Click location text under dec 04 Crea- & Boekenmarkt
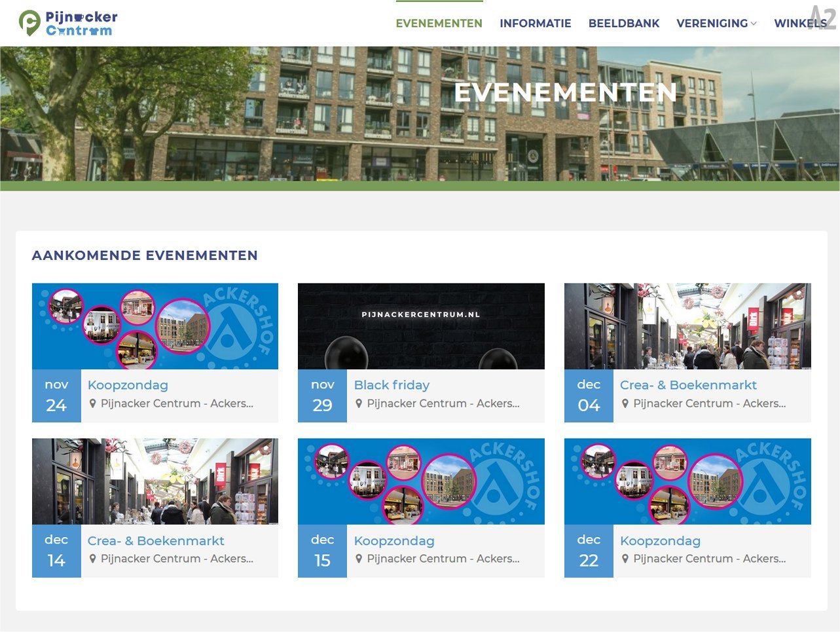This screenshot has width=840, height=632. (x=710, y=403)
